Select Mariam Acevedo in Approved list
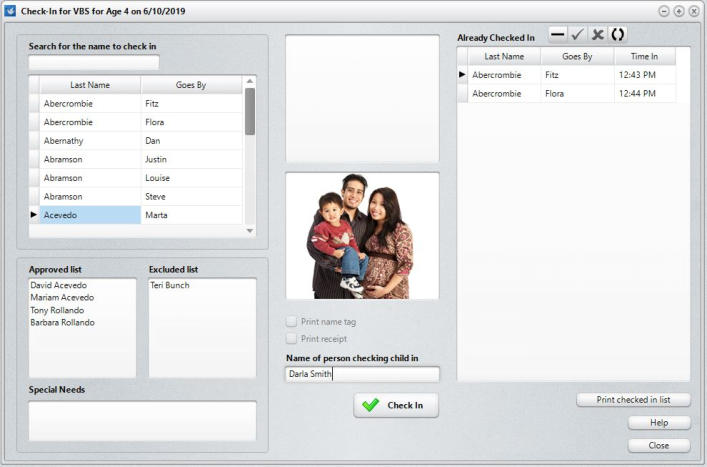This screenshot has width=707, height=467. pos(62,298)
